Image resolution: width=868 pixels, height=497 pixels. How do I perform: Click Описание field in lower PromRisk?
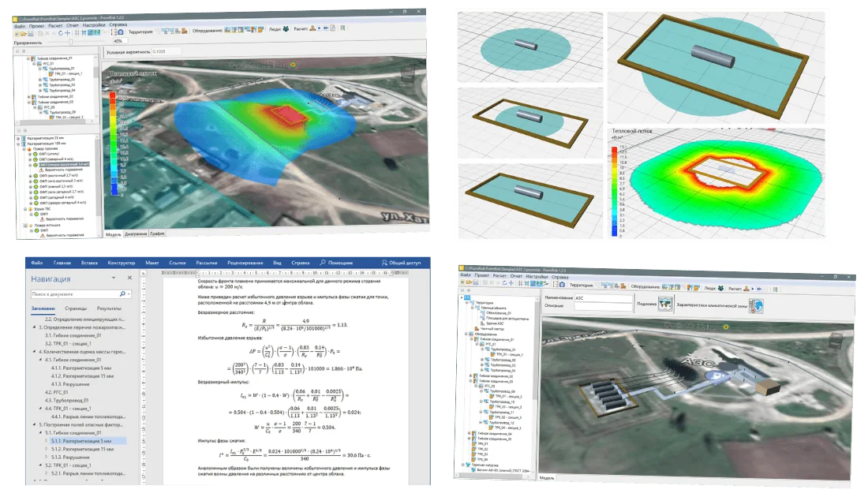pos(604,305)
